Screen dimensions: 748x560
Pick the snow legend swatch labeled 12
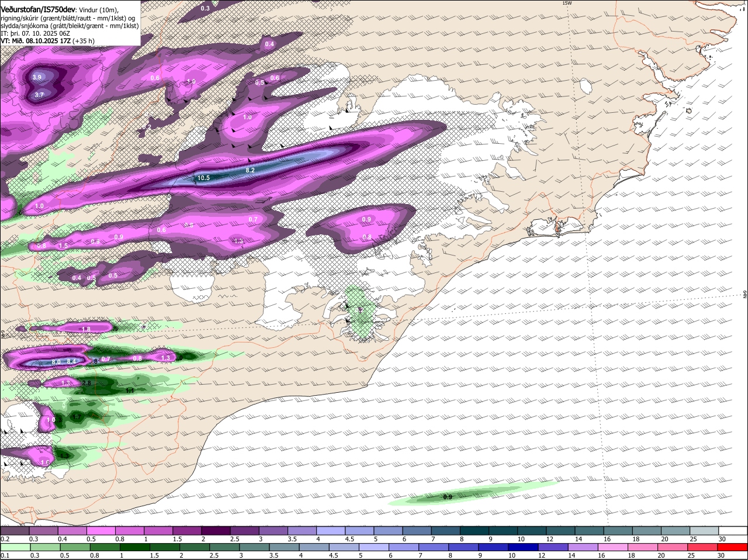pos(560,530)
